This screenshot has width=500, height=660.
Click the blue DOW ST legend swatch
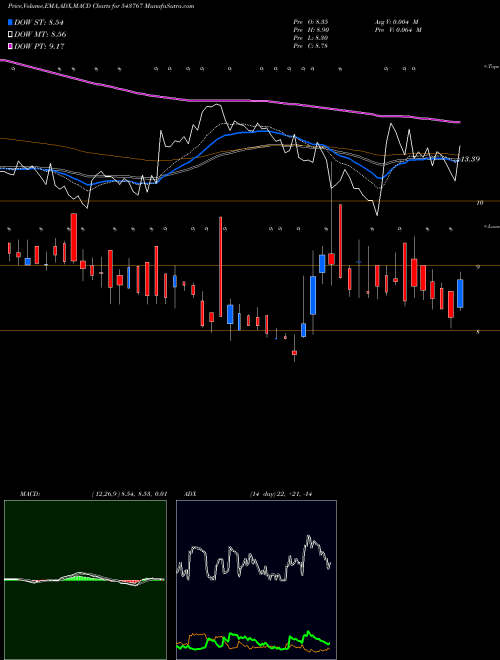tap(10, 23)
